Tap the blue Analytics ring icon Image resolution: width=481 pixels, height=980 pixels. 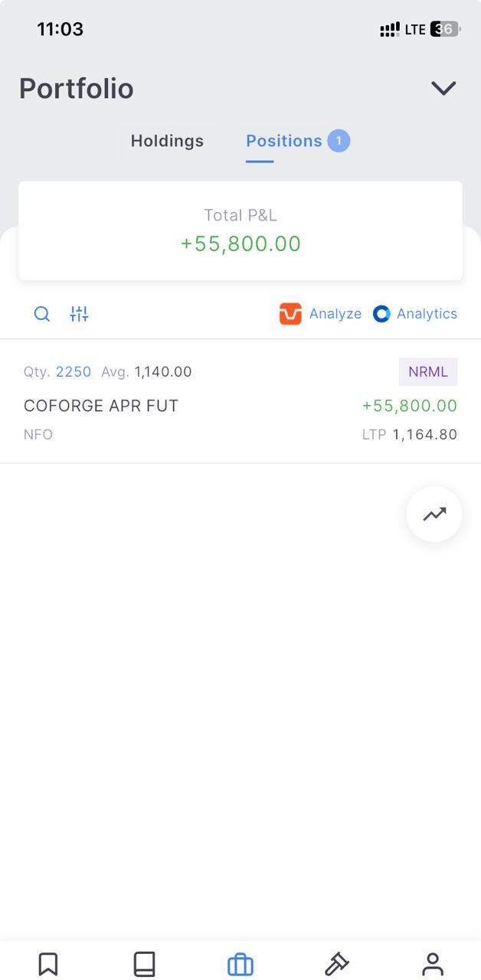click(381, 314)
